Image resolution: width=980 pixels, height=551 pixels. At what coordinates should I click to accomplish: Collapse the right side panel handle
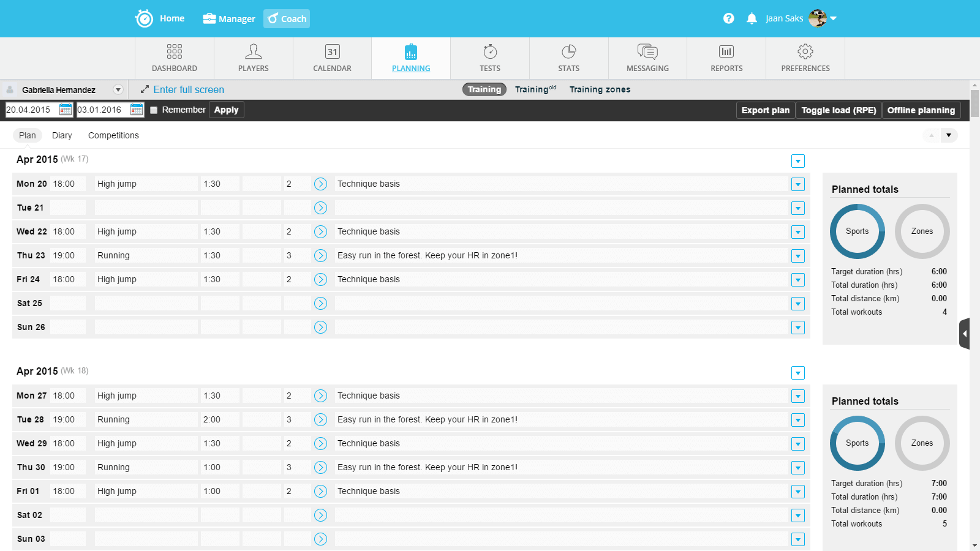pyautogui.click(x=965, y=334)
